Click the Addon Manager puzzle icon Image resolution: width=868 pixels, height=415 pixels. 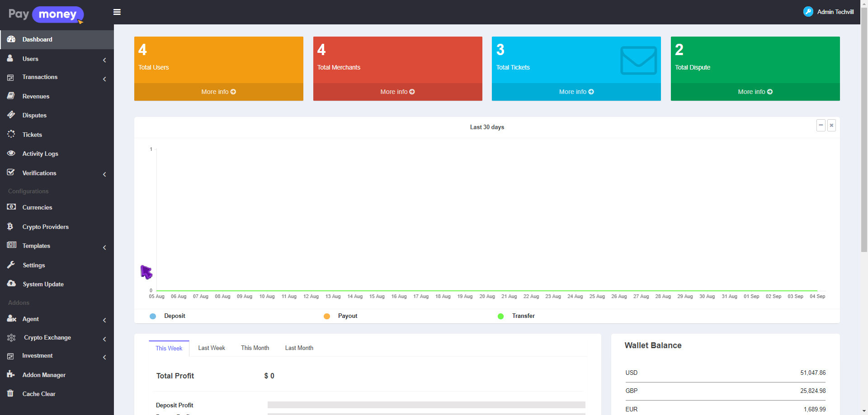(x=11, y=374)
